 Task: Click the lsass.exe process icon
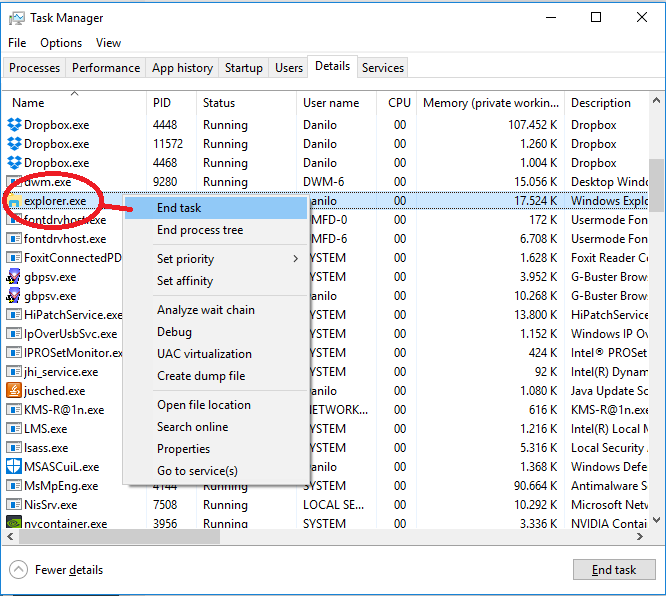(14, 448)
